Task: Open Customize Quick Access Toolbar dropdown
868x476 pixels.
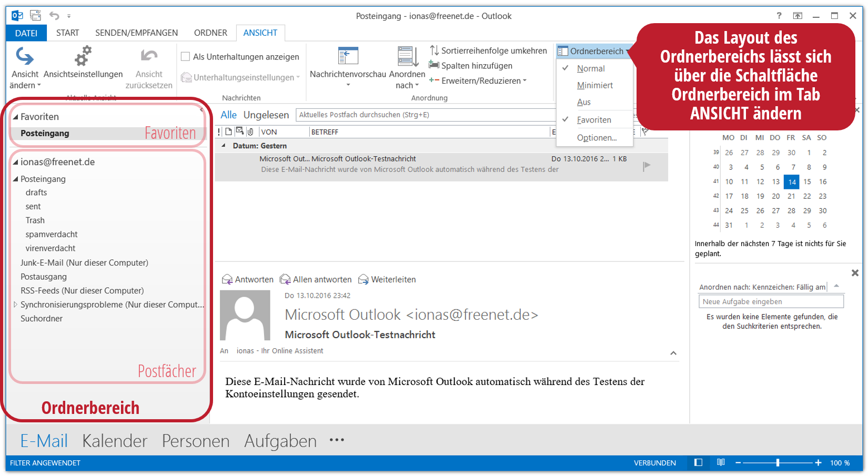Action: [69, 16]
